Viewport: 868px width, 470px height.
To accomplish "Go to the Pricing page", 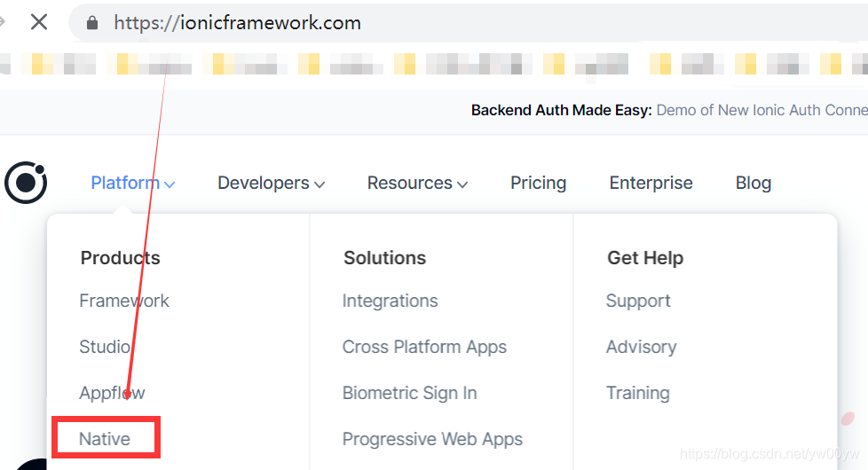I will coord(538,183).
